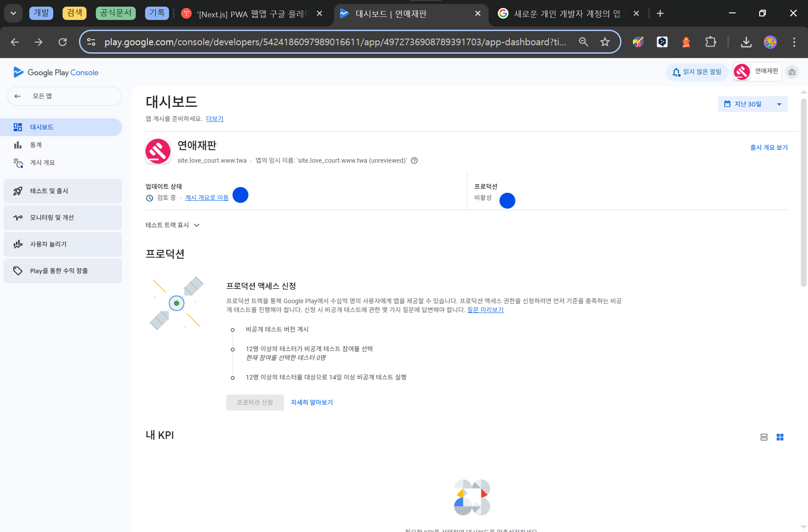The height and width of the screenshot is (532, 808).
Task: Click the rocket icon beside 테스트 및 출시
Action: click(18, 191)
